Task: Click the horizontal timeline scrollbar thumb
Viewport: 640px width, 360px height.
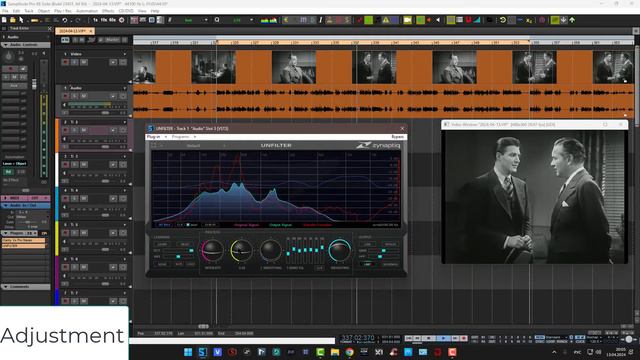Action: pos(203,326)
